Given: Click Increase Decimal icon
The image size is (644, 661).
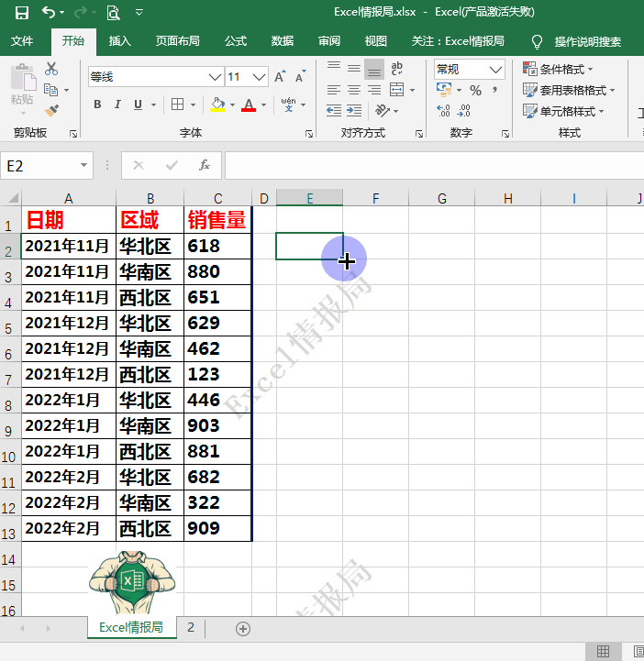Looking at the screenshot, I should (444, 111).
